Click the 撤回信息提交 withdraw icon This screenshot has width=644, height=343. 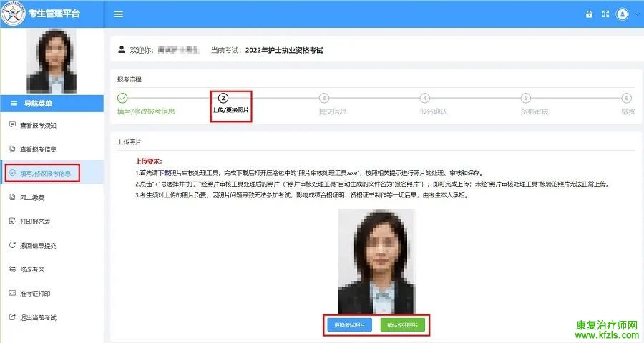(x=12, y=245)
